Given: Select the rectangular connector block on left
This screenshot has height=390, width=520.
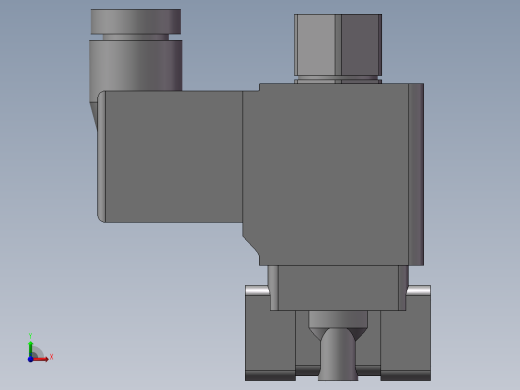Looking at the screenshot, I should 170,156.
